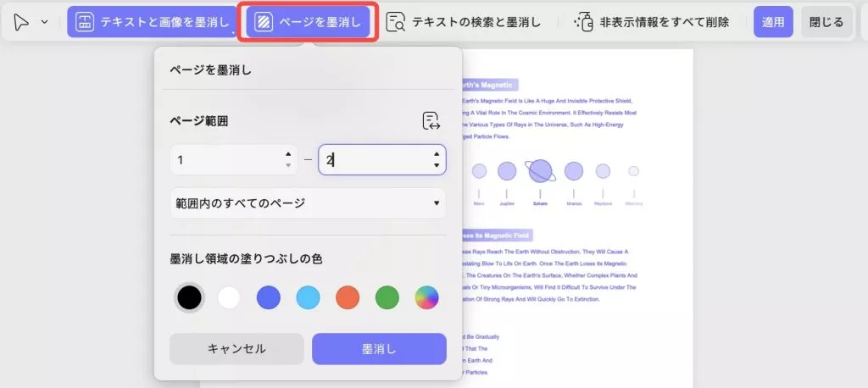Increase the start page number stepper
The width and height of the screenshot is (868, 388).
click(x=288, y=154)
